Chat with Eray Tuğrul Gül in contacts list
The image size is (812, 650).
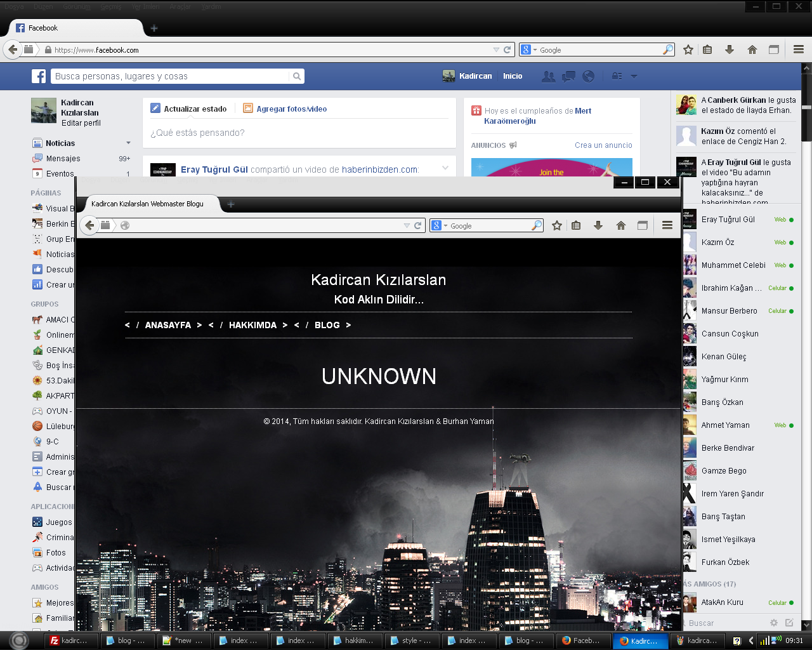click(738, 220)
